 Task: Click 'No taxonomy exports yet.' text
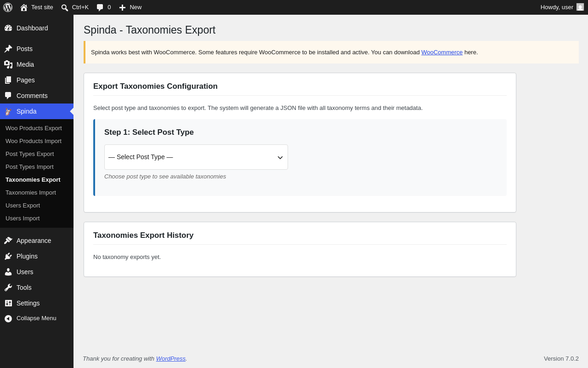(x=127, y=257)
